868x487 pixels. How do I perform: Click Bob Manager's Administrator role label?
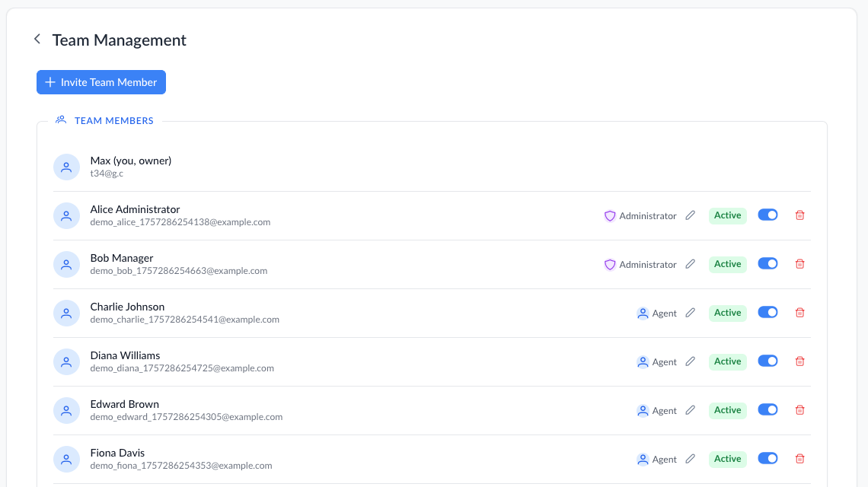coord(647,265)
